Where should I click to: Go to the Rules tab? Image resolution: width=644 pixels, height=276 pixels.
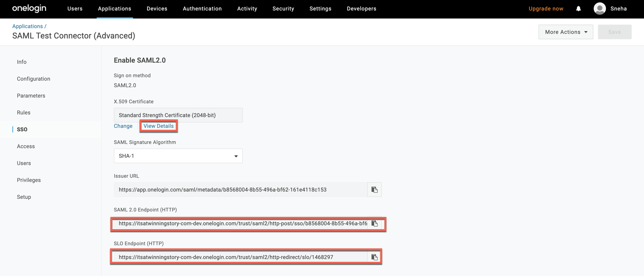tap(24, 112)
